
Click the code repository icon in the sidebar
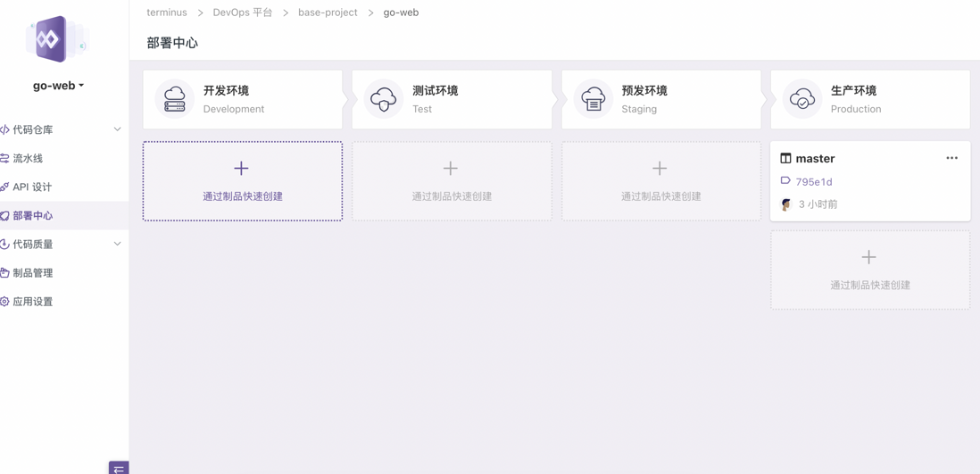pos(4,129)
